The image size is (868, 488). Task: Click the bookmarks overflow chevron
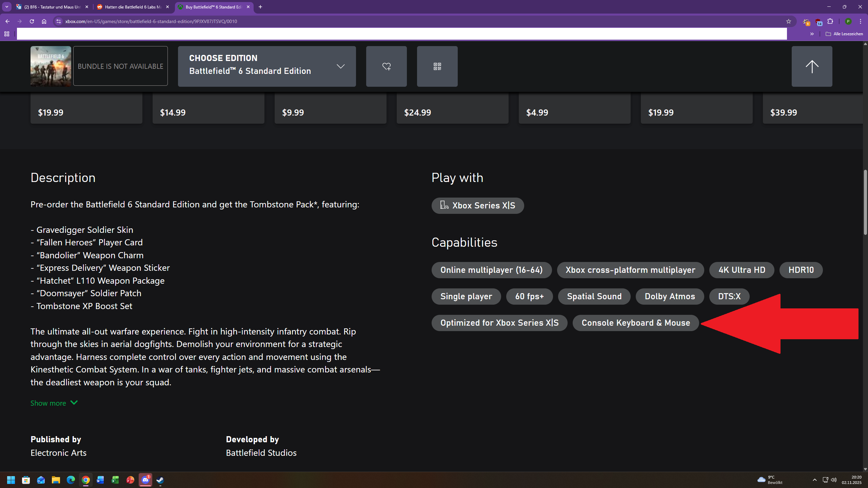(x=812, y=34)
